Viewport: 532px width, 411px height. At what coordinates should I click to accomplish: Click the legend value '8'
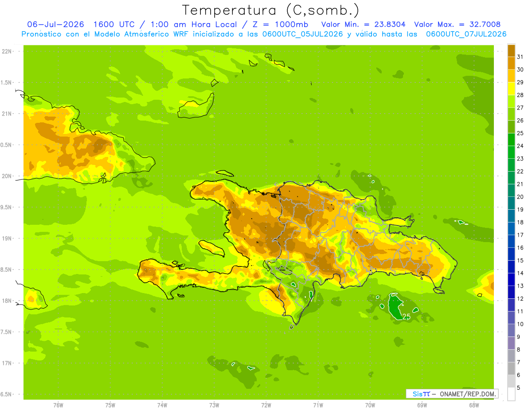pos(519,350)
